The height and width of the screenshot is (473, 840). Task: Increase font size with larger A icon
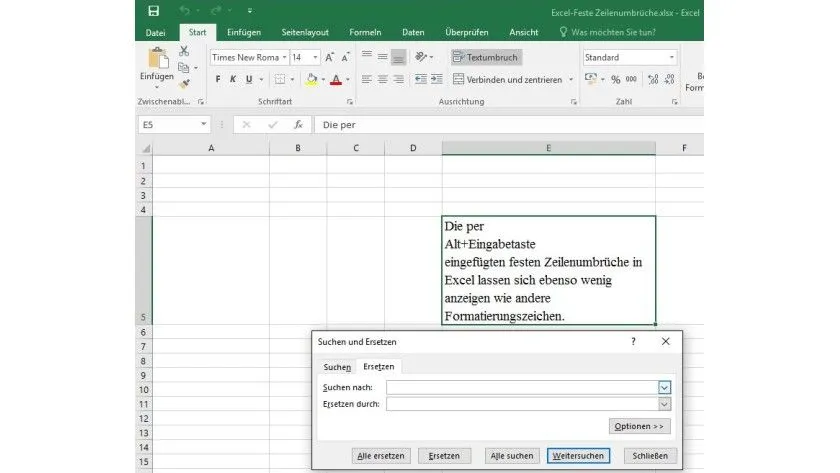(x=329, y=57)
